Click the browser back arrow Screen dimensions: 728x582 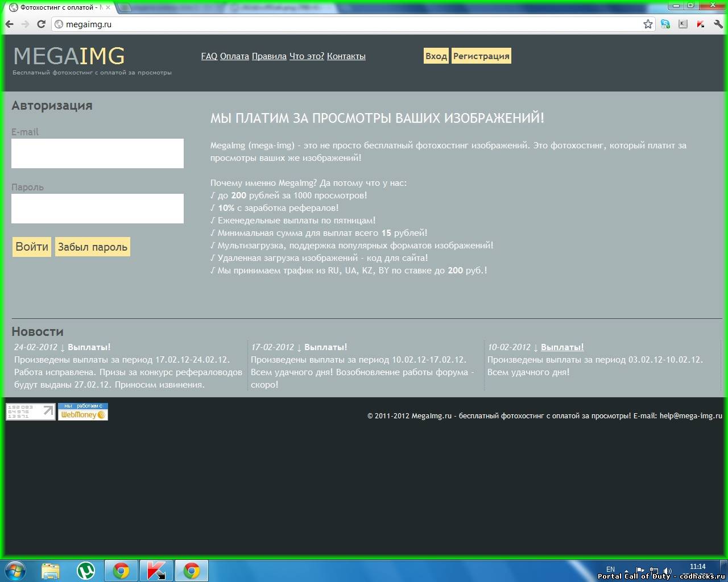9,24
